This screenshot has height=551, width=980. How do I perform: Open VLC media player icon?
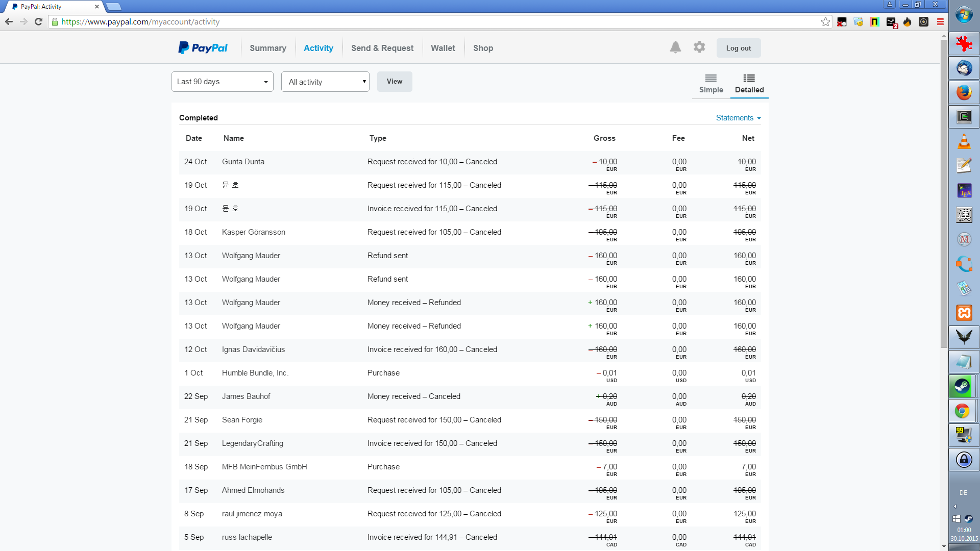click(x=964, y=141)
